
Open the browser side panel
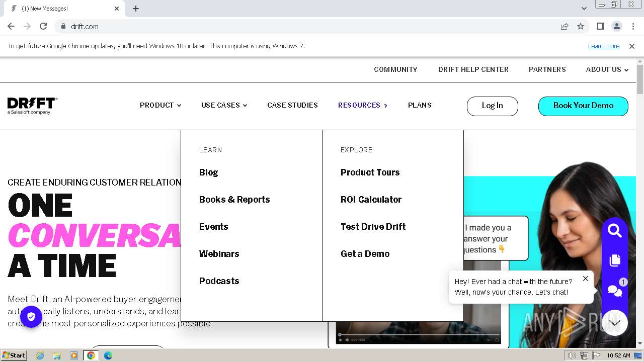click(600, 26)
